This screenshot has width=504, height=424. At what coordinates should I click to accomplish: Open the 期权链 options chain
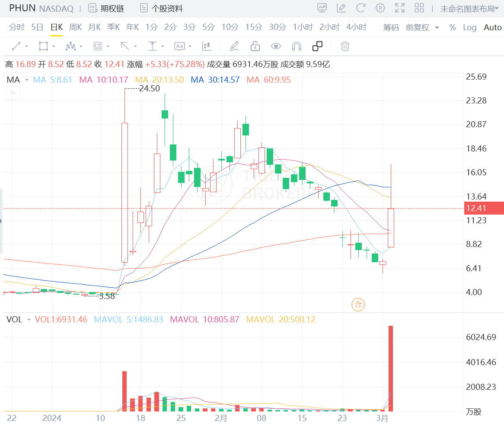106,8
